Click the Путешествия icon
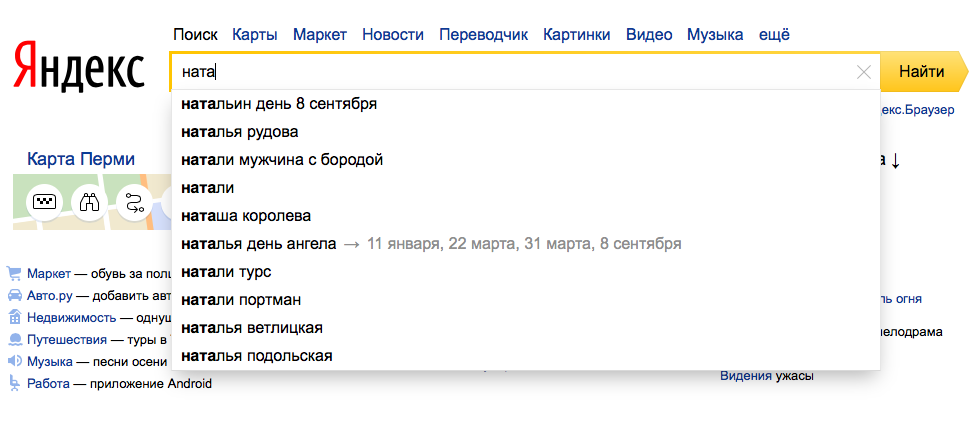This screenshot has height=446, width=977. click(14, 340)
